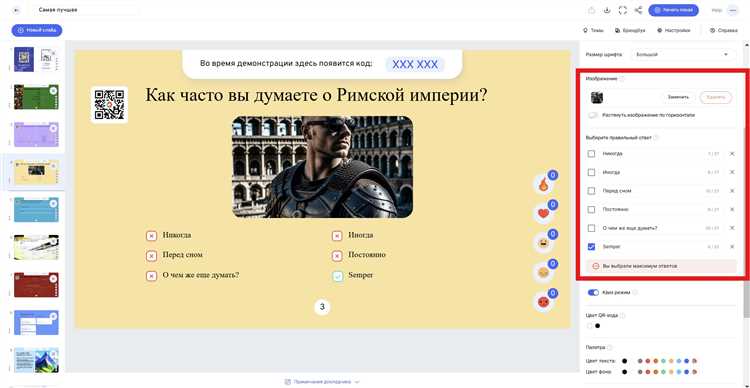750x388 pixels.
Task: Select white QR code color
Action: (590, 326)
